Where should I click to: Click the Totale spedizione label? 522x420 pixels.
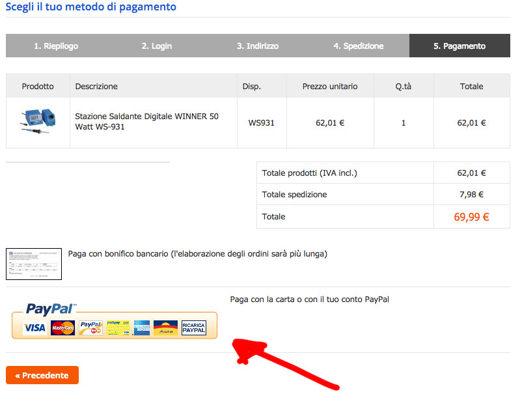tap(294, 195)
